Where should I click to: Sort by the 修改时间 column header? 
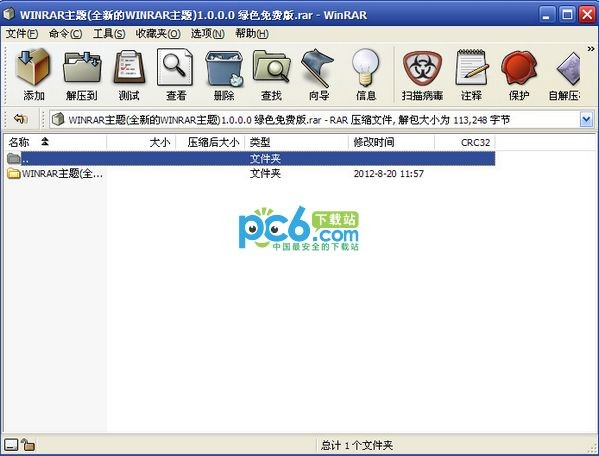(x=391, y=142)
